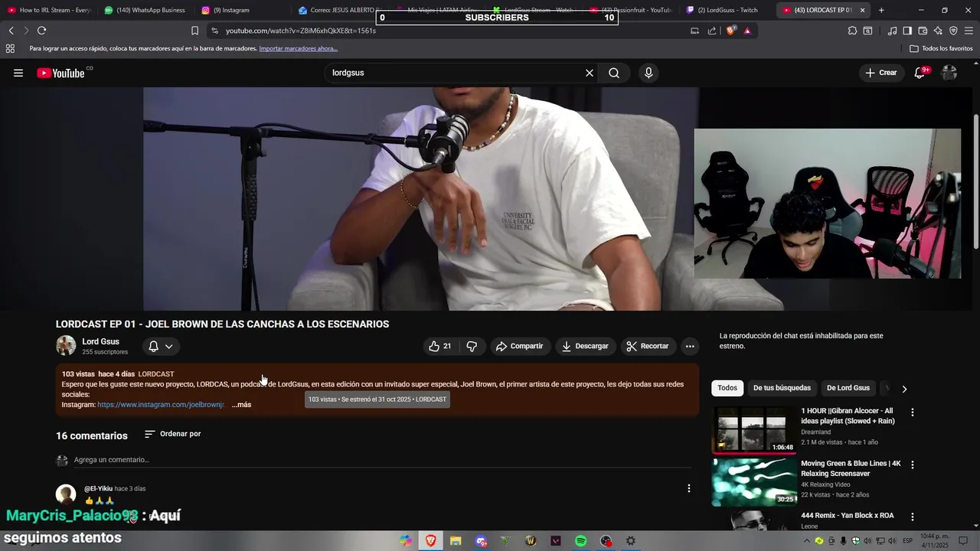Screen dimensions: 980x551
Task: Switch to the LordGsuss Twitch tab
Action: coord(726,10)
